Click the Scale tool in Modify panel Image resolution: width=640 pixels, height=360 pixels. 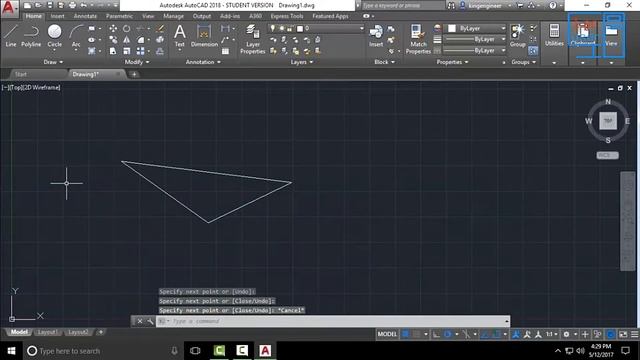127,51
